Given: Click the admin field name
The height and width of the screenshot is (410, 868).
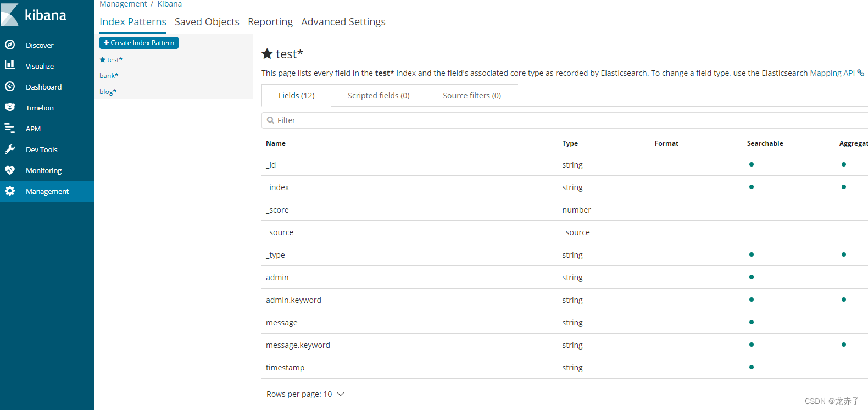Looking at the screenshot, I should [x=277, y=278].
